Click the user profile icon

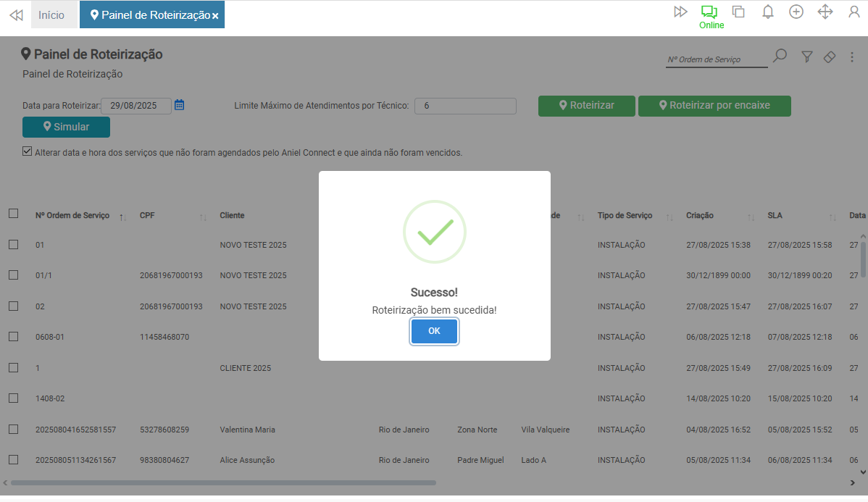pos(854,12)
